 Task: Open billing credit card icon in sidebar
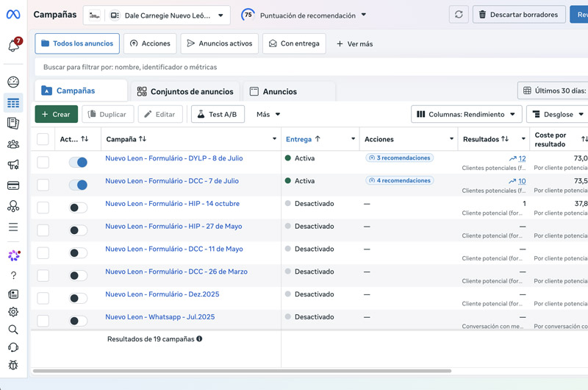point(13,185)
